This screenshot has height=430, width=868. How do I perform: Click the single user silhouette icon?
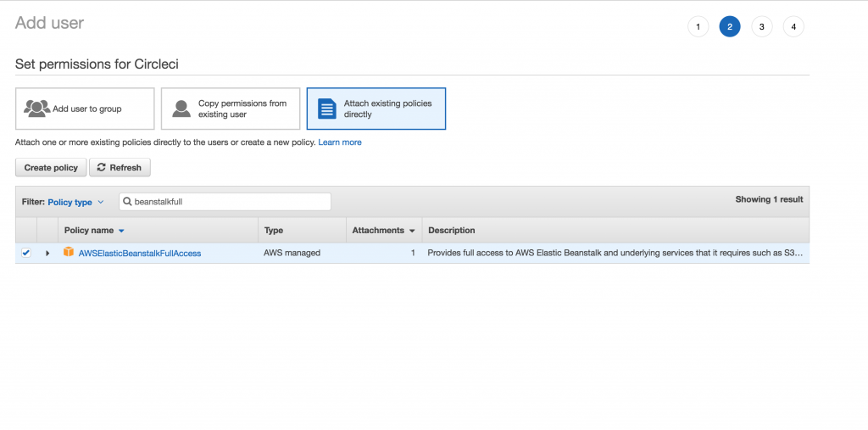(x=181, y=109)
